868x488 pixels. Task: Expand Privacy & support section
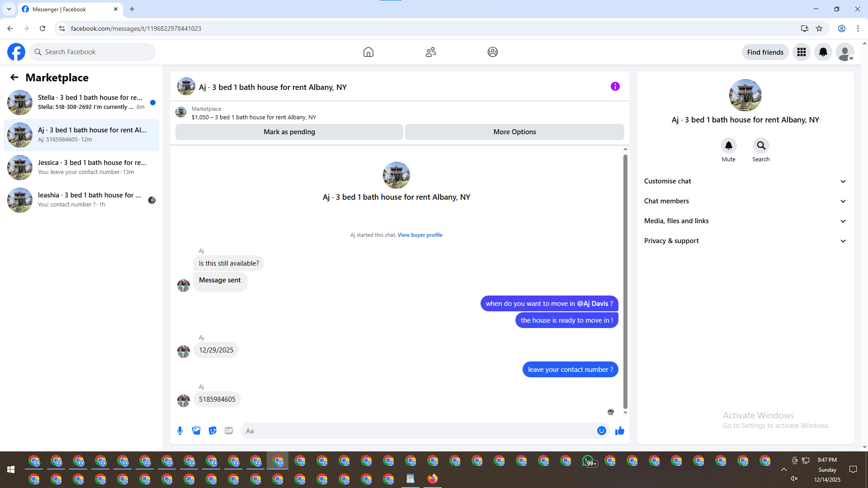point(745,241)
